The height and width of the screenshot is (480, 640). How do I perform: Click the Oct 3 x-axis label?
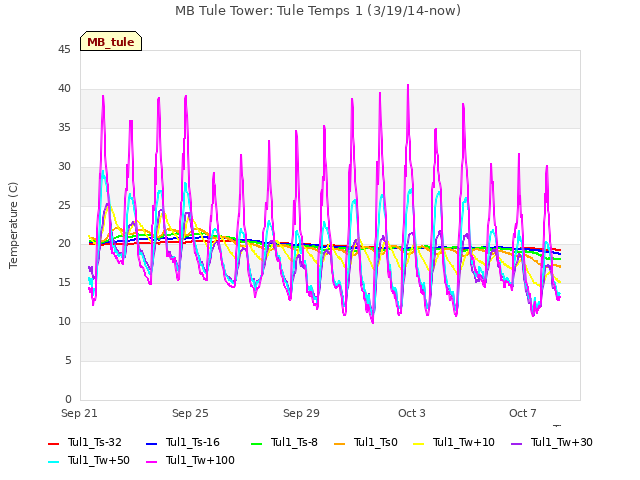[412, 413]
